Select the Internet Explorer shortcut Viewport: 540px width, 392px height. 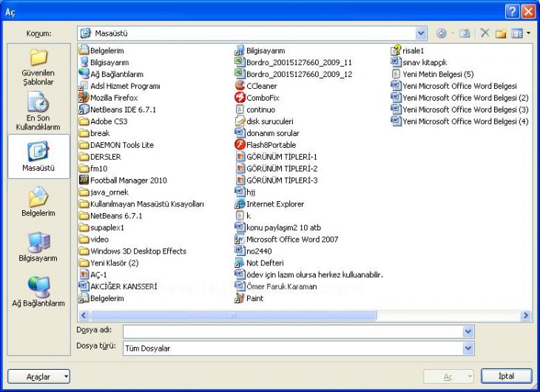point(270,204)
